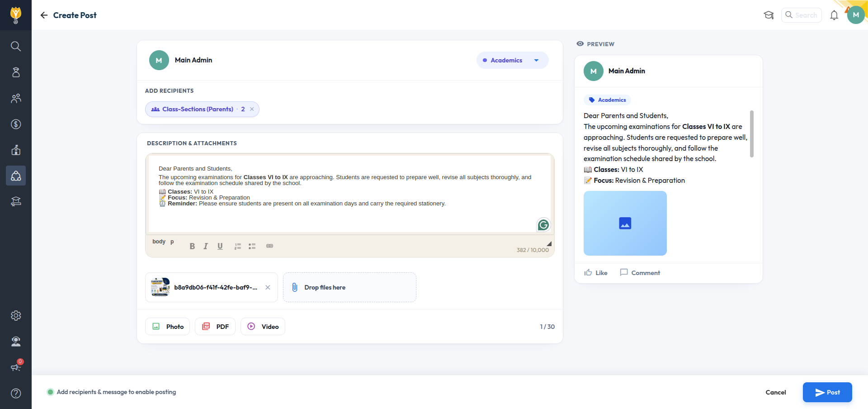Insert a numbered list
Image resolution: width=868 pixels, height=409 pixels.
[238, 246]
